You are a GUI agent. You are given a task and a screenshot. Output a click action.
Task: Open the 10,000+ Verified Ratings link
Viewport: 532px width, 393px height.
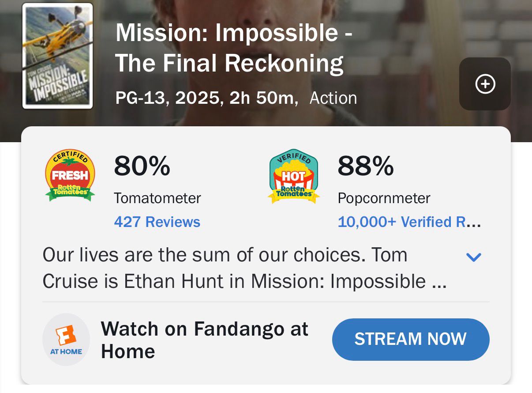[x=408, y=222]
